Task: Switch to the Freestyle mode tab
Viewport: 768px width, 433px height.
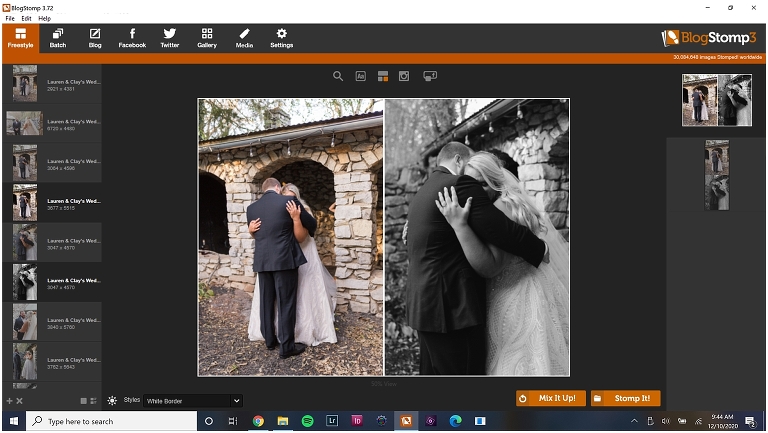Action: 21,38
